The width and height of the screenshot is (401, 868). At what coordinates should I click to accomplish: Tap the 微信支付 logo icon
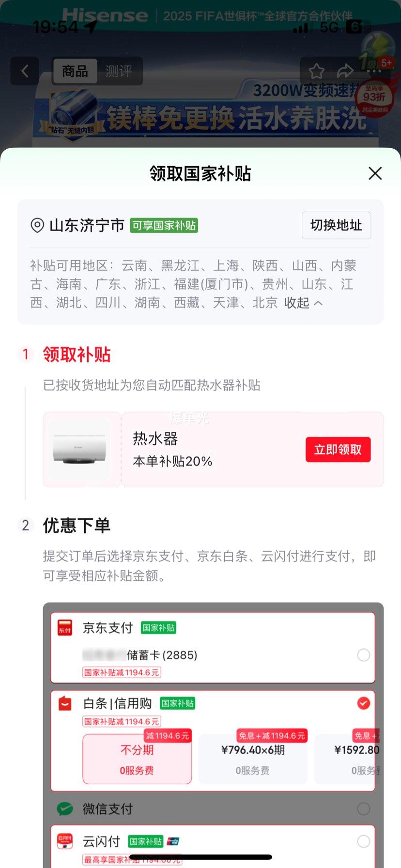pos(65,808)
